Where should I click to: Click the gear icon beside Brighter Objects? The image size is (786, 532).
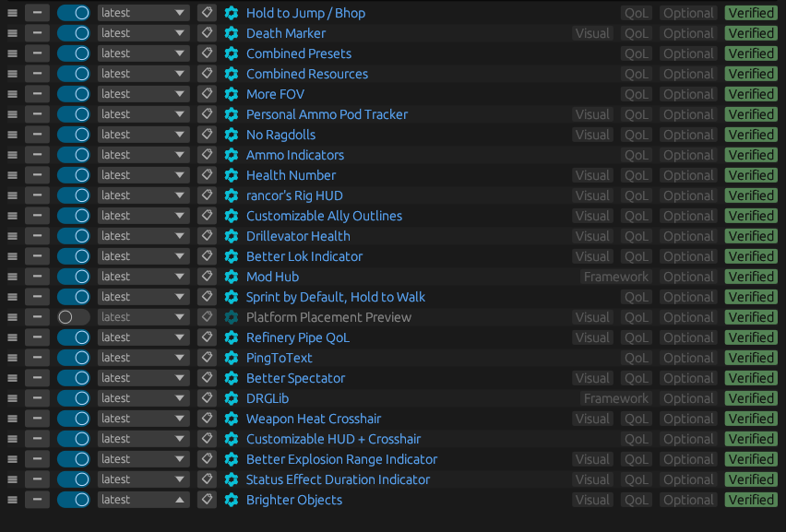tap(231, 500)
